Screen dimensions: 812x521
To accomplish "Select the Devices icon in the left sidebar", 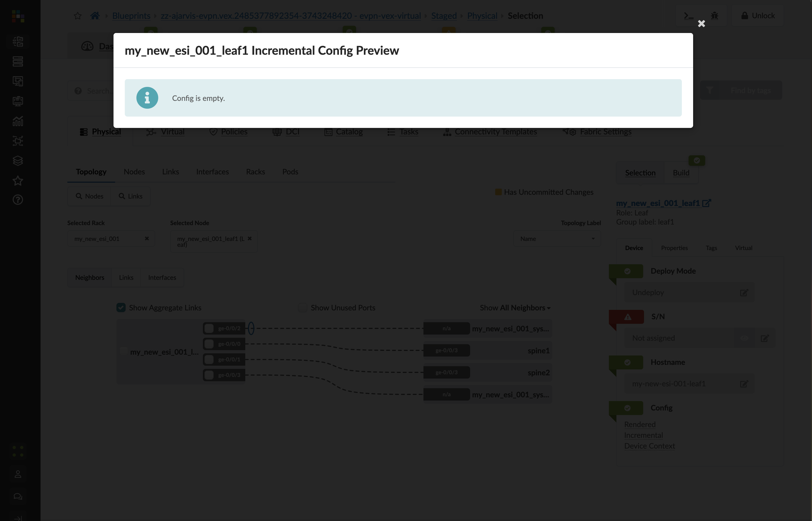I will [x=18, y=62].
